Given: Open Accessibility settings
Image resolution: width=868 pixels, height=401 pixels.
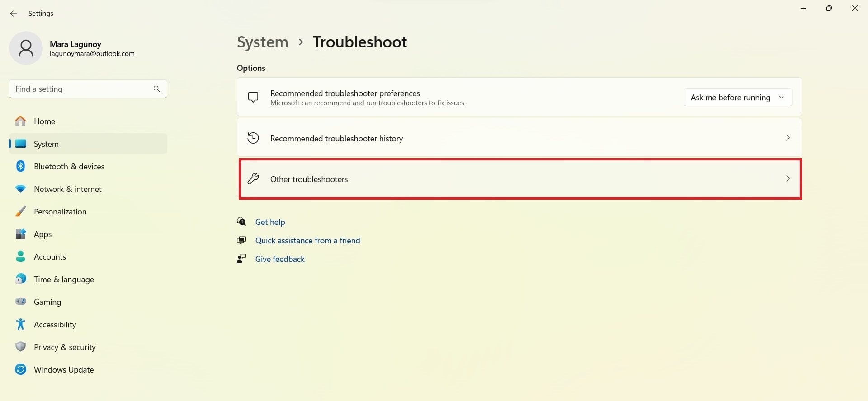Looking at the screenshot, I should click(x=88, y=324).
